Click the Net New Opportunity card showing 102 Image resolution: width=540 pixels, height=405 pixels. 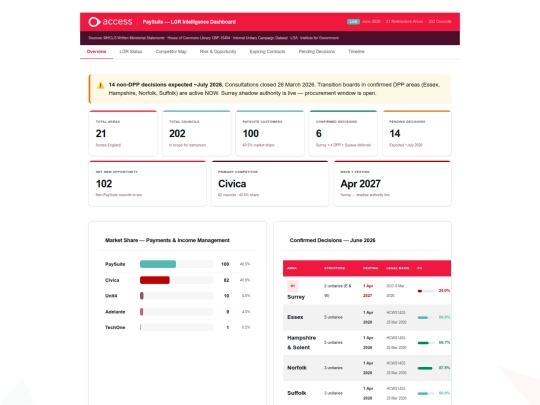147,184
